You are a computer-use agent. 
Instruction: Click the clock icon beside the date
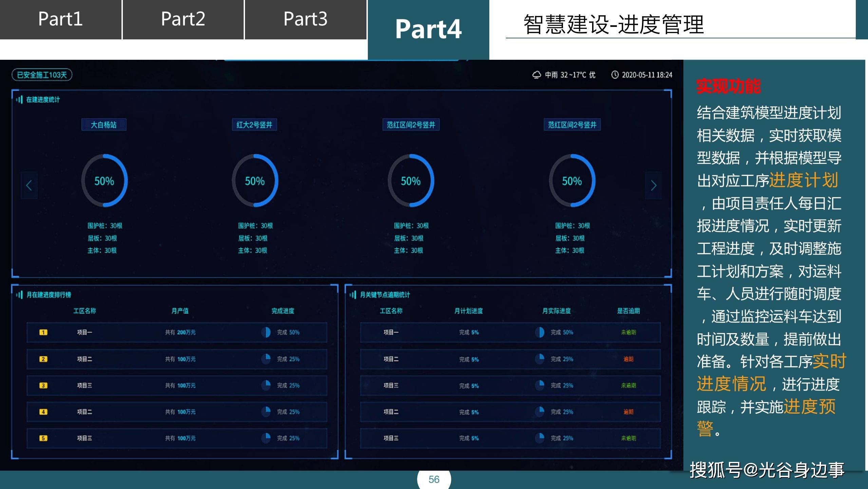[x=615, y=75]
